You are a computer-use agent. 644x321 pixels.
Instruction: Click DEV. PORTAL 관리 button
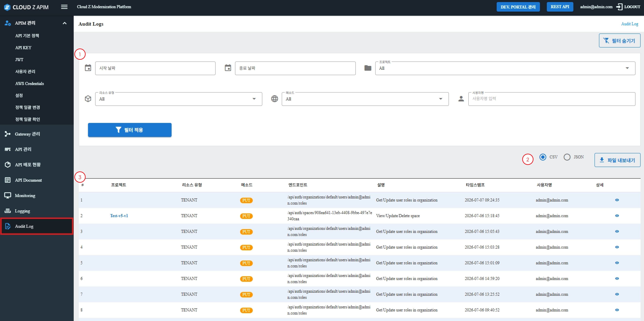[518, 7]
